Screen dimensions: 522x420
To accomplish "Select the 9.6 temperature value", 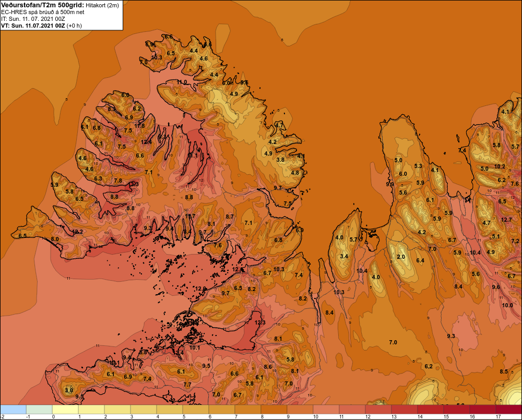I will 496,287.
